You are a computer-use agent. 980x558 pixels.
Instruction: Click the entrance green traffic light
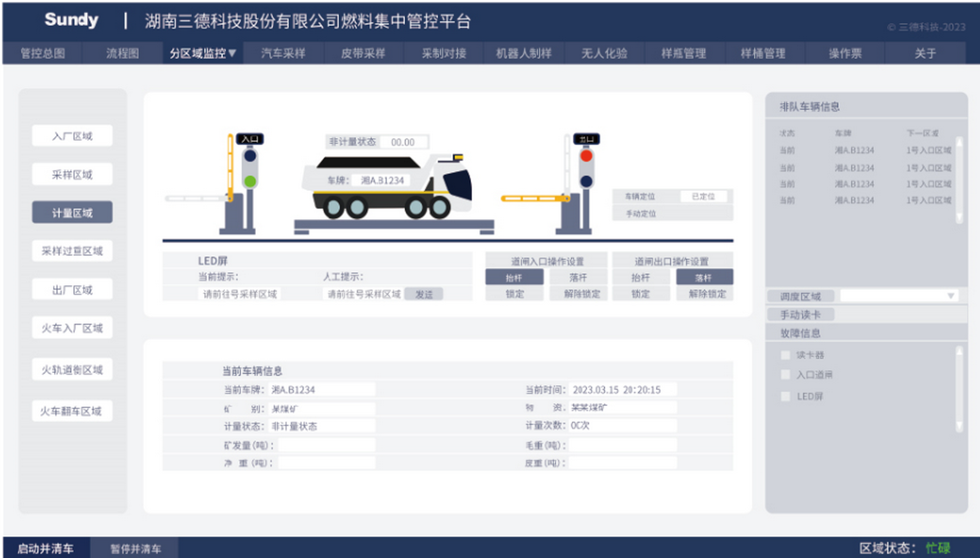tap(250, 181)
